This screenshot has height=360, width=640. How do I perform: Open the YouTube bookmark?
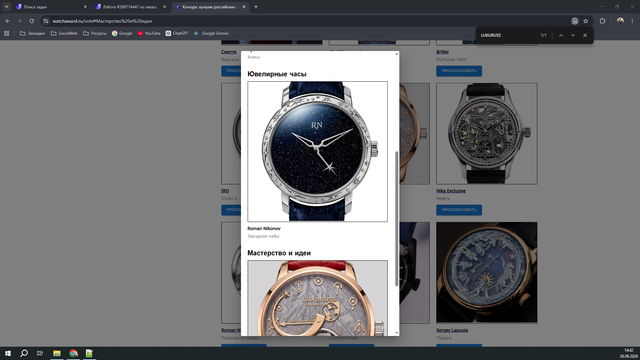pos(149,33)
